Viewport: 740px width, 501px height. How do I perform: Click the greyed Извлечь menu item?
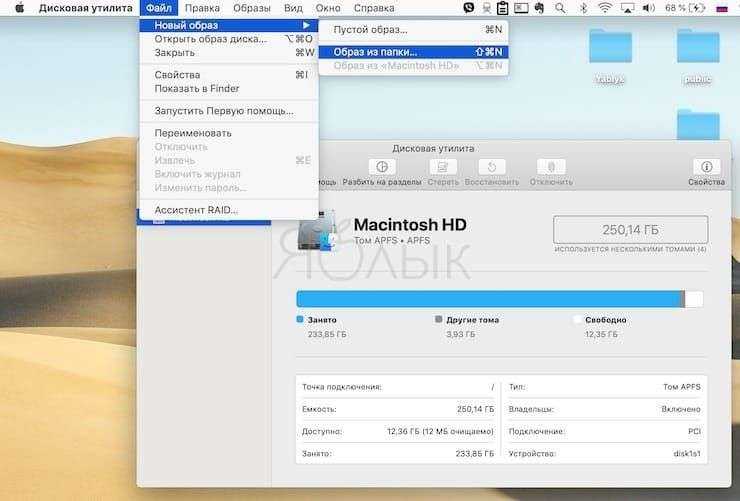point(229,160)
